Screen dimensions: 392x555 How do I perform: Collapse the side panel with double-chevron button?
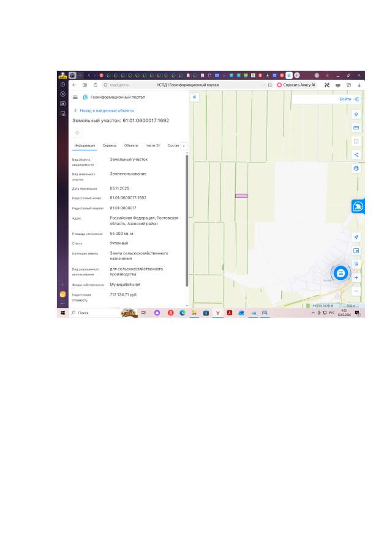tap(194, 97)
